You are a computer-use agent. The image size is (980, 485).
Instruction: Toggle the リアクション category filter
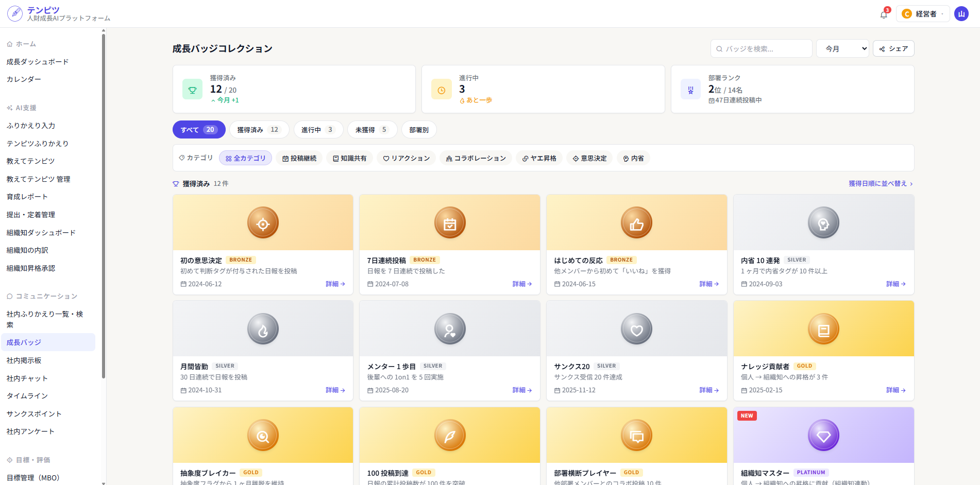[x=407, y=158]
